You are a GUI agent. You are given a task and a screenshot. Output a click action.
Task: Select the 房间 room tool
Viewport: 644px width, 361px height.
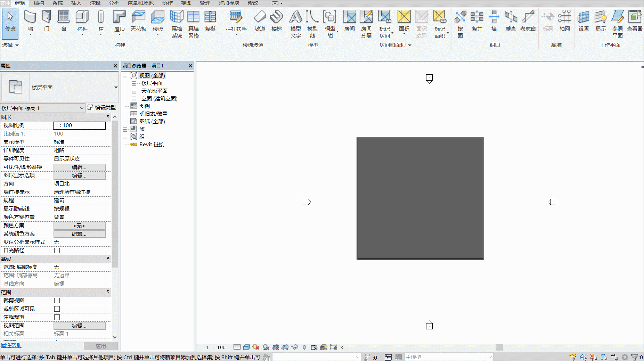coord(350,21)
